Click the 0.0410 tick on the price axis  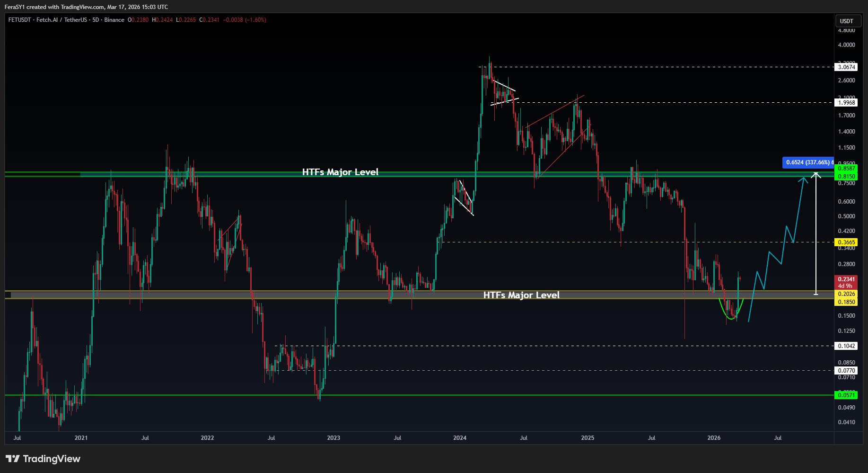coord(847,422)
